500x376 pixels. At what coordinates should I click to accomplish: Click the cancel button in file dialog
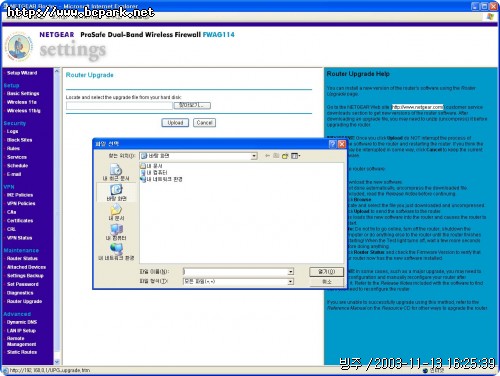tap(326, 282)
